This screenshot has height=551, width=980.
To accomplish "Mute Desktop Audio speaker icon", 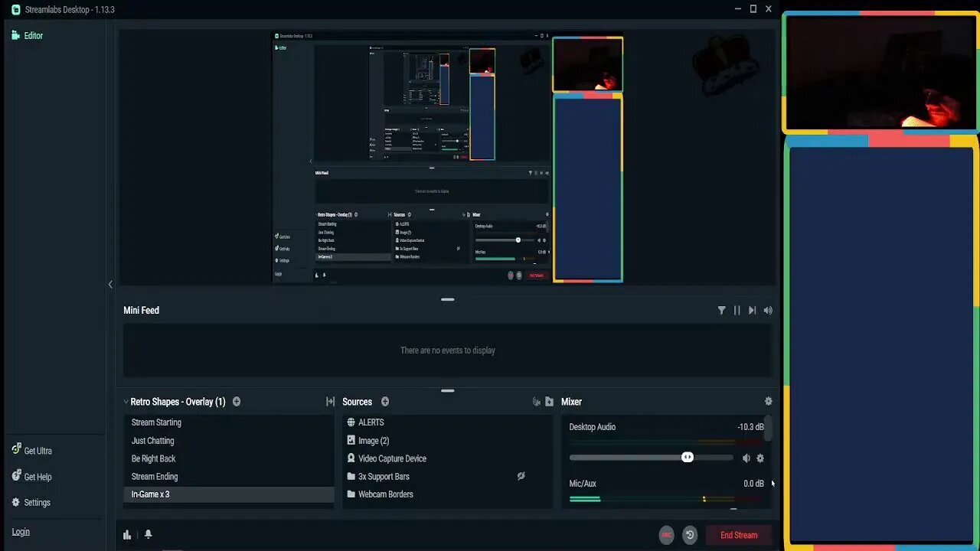I will [x=746, y=458].
